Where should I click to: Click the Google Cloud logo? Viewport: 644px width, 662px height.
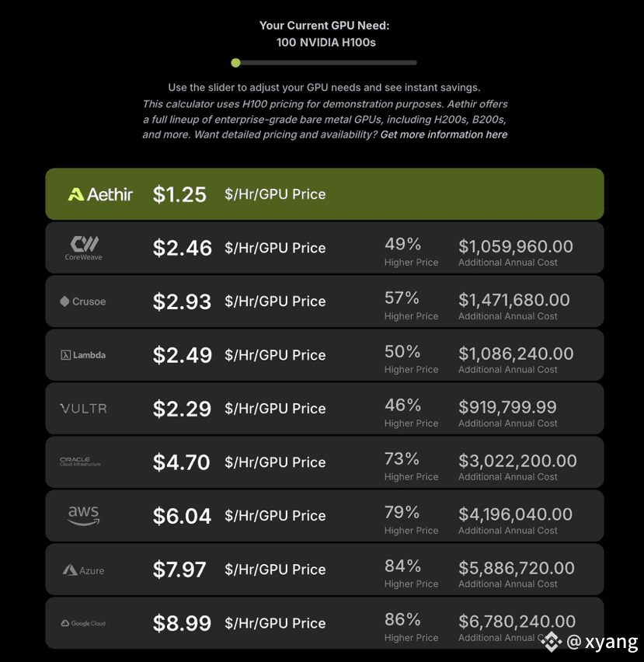point(83,623)
